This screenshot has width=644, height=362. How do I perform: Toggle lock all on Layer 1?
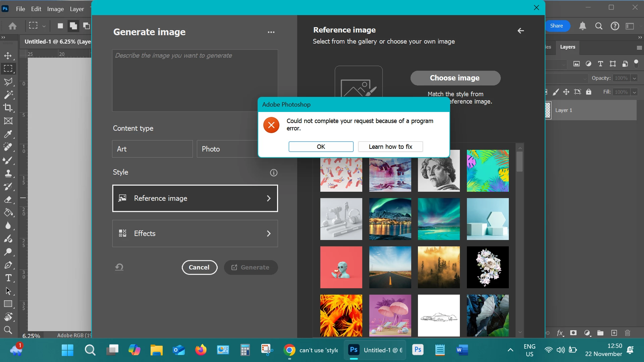click(589, 92)
